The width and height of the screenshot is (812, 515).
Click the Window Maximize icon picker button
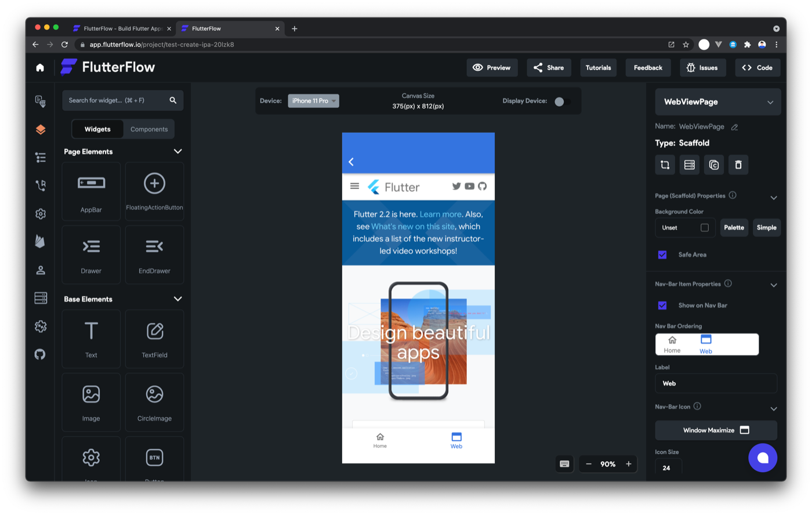(716, 430)
